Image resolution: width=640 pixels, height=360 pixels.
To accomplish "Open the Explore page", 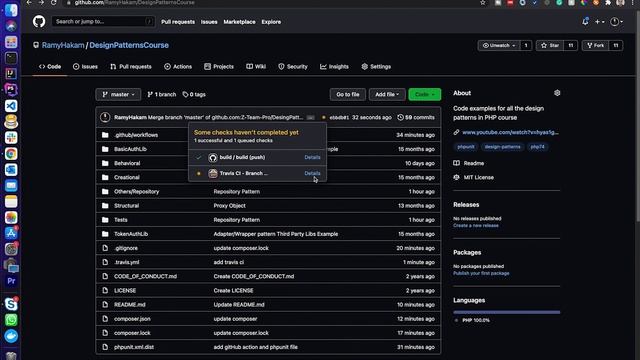I will 271,22.
